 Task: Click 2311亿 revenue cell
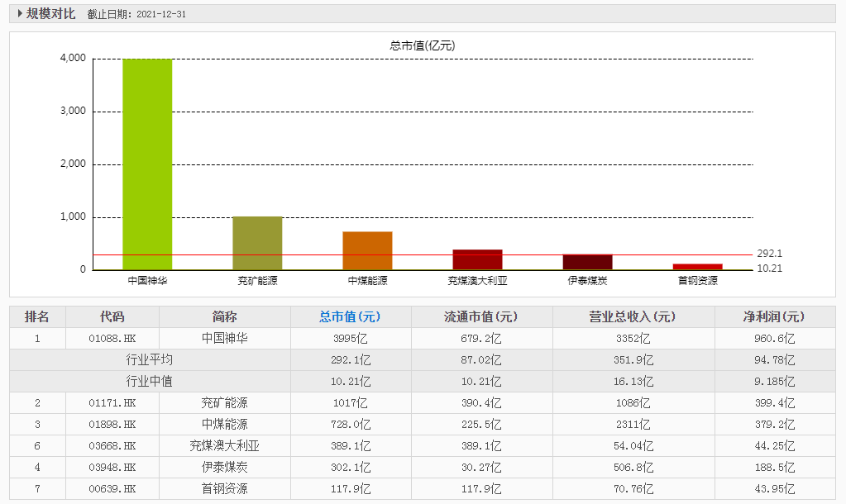click(633, 425)
